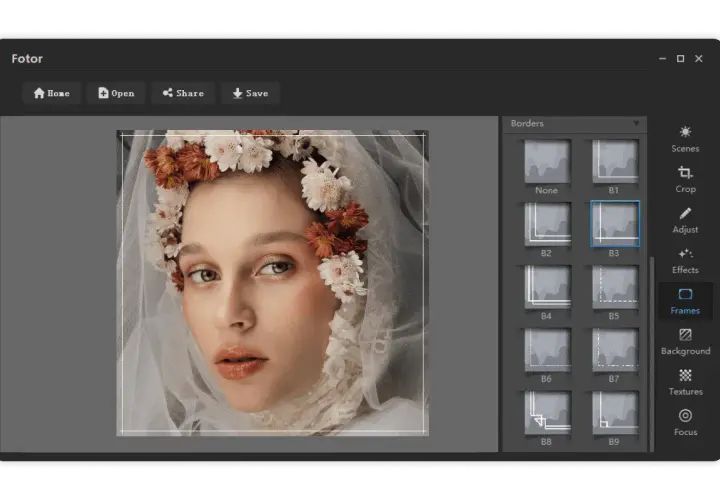Minimize the Fotor window

tap(662, 59)
